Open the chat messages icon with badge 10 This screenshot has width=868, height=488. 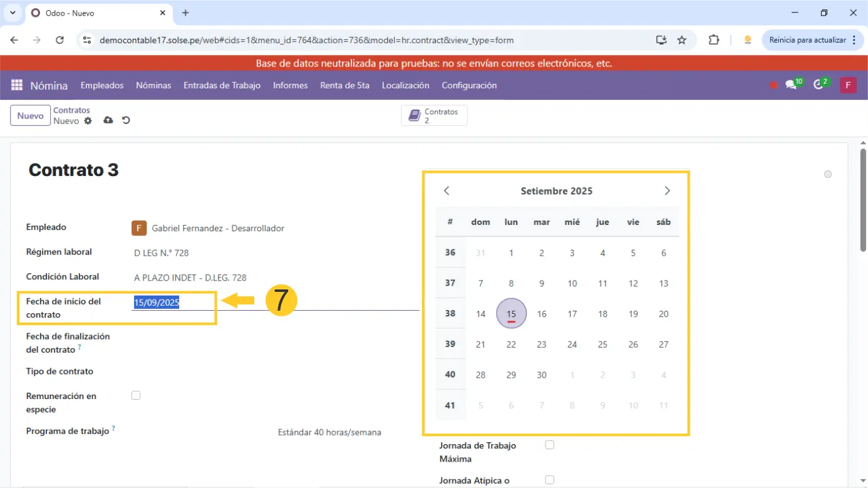pyautogui.click(x=791, y=85)
